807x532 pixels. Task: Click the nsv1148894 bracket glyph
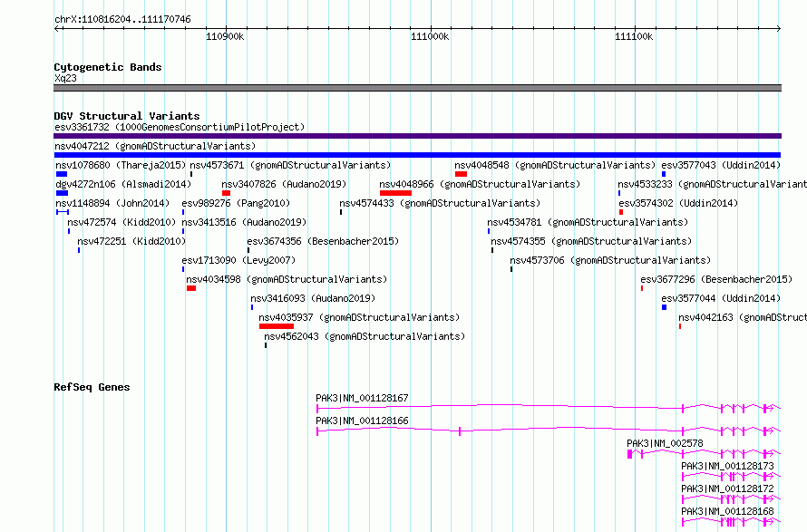(x=63, y=212)
